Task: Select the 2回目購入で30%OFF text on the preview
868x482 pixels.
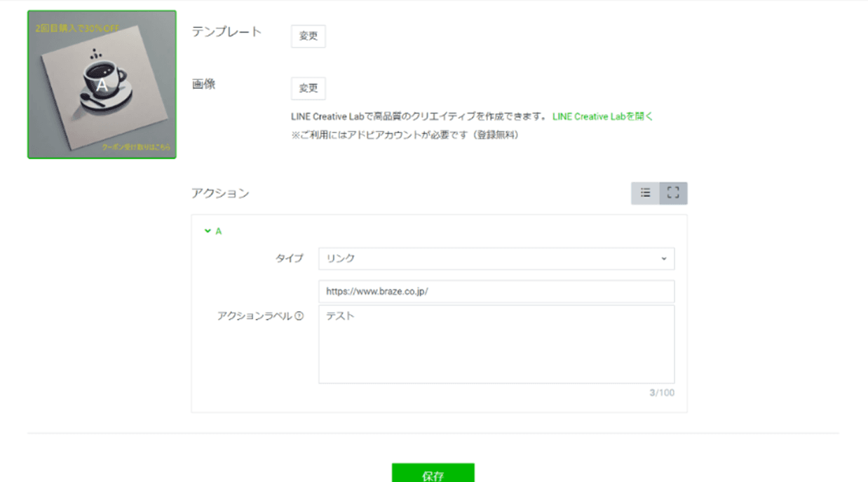Action: click(79, 29)
